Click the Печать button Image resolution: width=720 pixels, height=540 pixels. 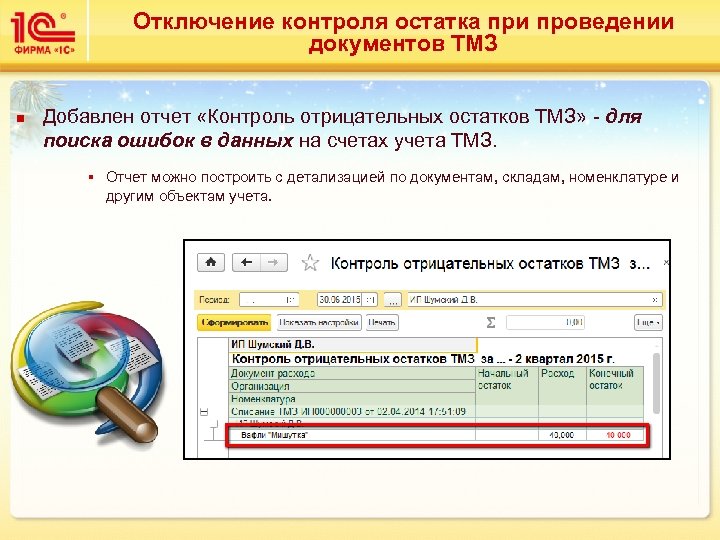(x=382, y=322)
